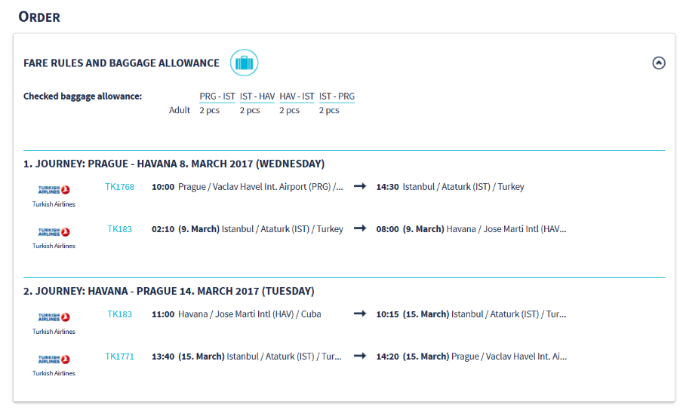Click the blue suitcase baggage icon
The height and width of the screenshot is (411, 692).
tap(244, 63)
